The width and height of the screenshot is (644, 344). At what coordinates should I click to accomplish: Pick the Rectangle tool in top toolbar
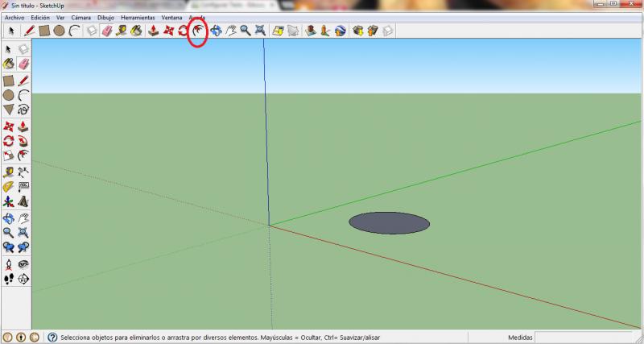pyautogui.click(x=44, y=31)
